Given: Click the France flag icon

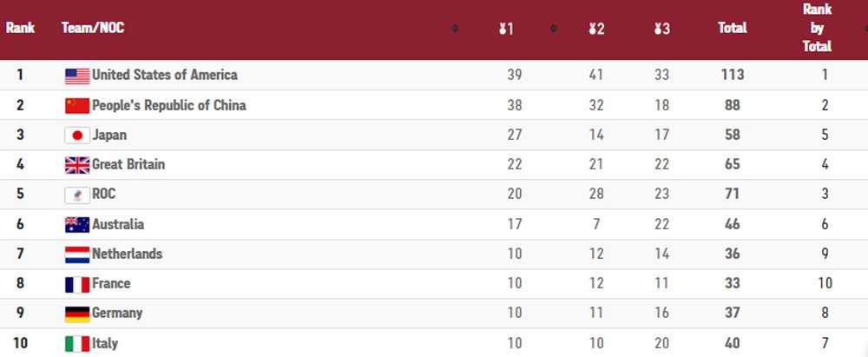Looking at the screenshot, I should tap(77, 284).
